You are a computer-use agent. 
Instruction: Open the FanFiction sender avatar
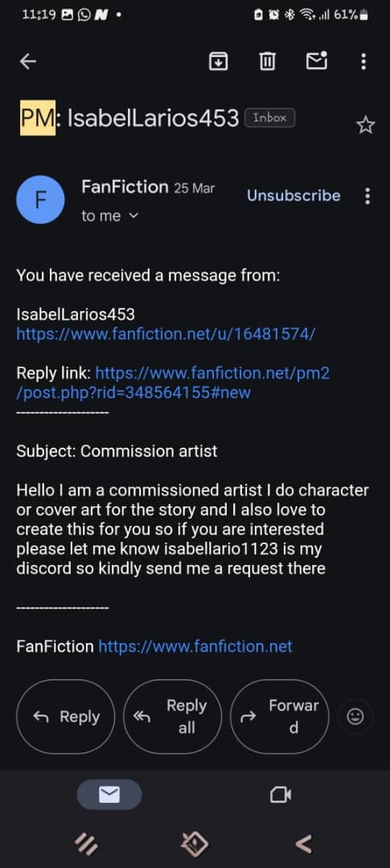(40, 200)
